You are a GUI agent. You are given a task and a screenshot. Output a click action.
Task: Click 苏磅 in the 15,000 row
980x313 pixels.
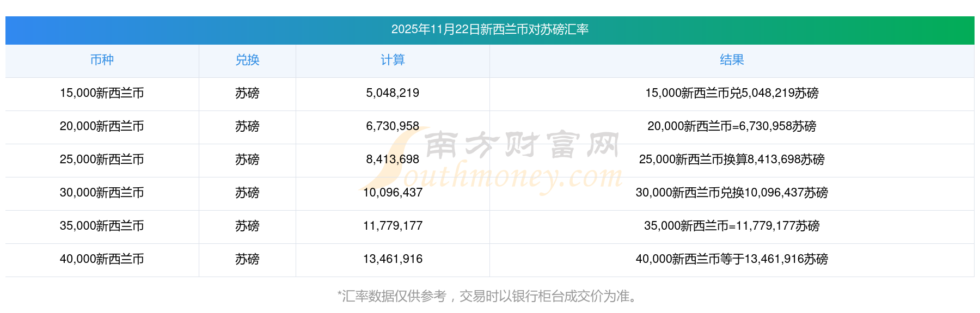coord(247,93)
